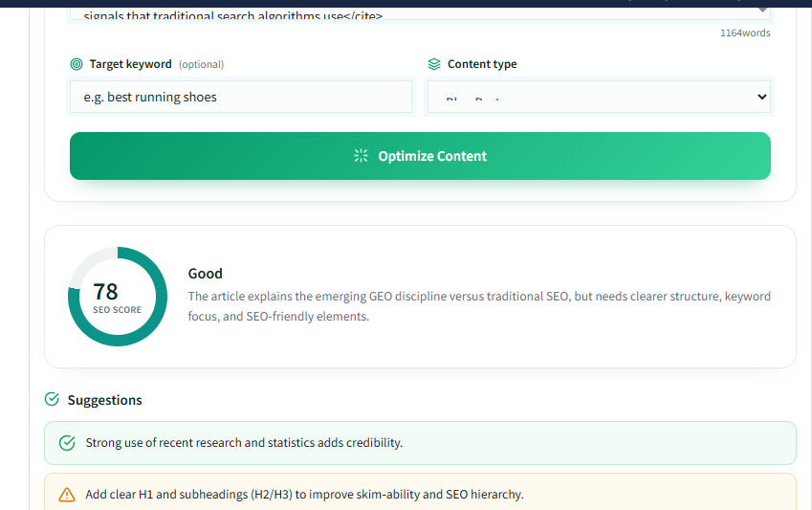The height and width of the screenshot is (510, 812).
Task: Click the '(optional)' note beside Target keyword
Action: [x=202, y=65]
